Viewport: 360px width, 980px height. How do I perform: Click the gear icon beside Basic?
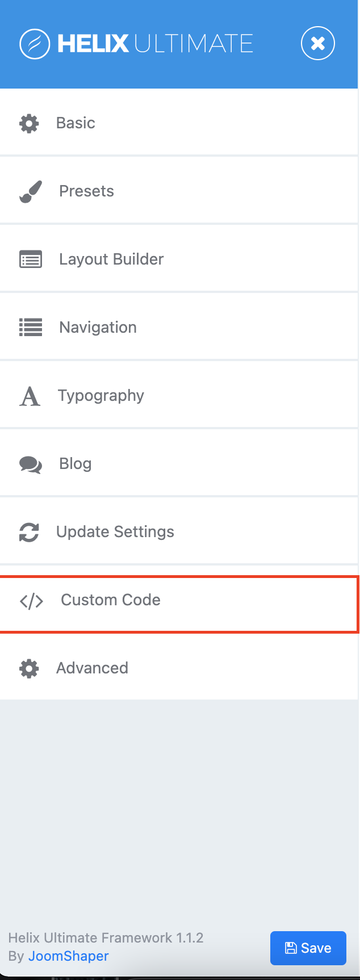pyautogui.click(x=29, y=123)
